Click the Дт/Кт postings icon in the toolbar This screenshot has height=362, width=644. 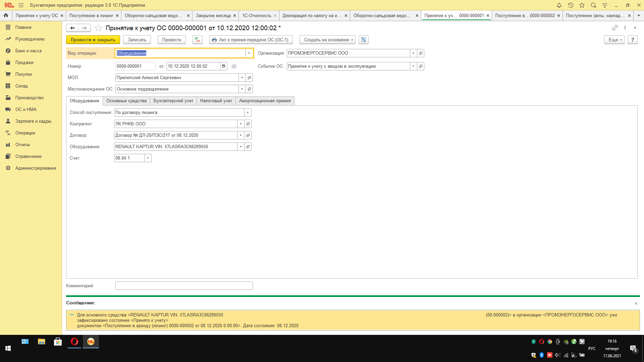click(198, 40)
